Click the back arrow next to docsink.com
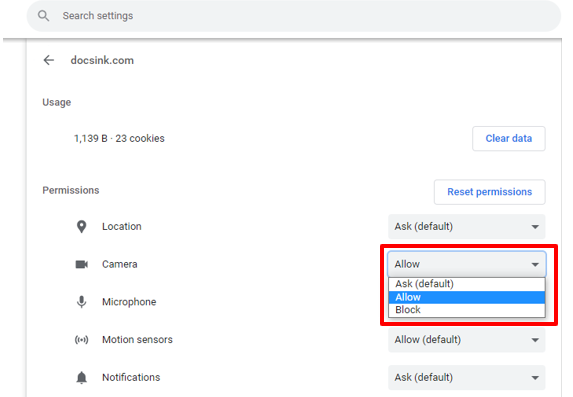The height and width of the screenshot is (397, 573). point(49,60)
